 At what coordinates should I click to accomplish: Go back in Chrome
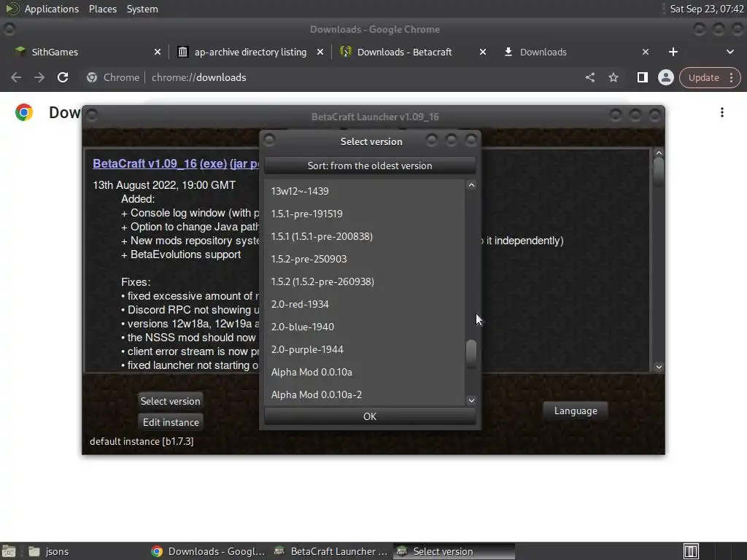[16, 77]
